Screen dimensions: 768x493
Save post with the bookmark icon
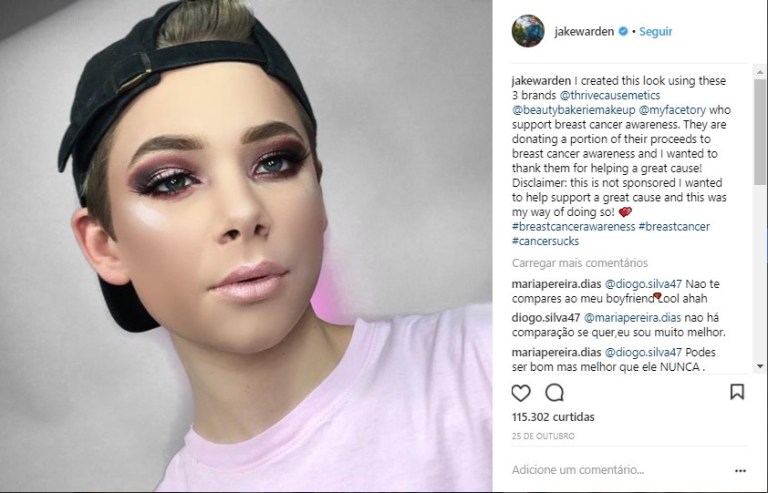pyautogui.click(x=737, y=392)
